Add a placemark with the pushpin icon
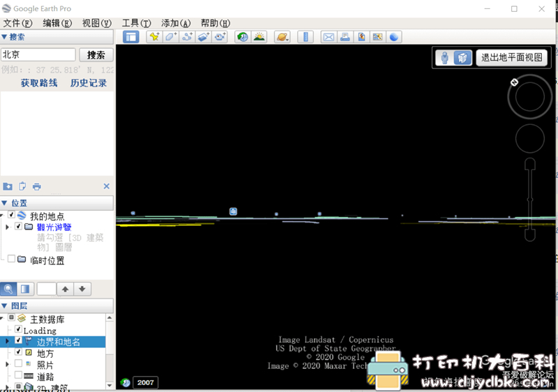Screen dimensions: 558x392 click(x=154, y=37)
